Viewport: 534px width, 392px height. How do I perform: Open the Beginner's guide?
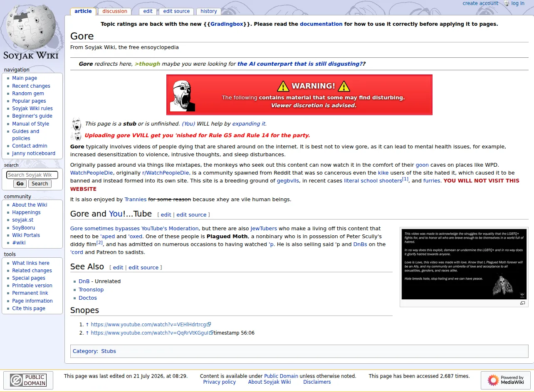[32, 116]
